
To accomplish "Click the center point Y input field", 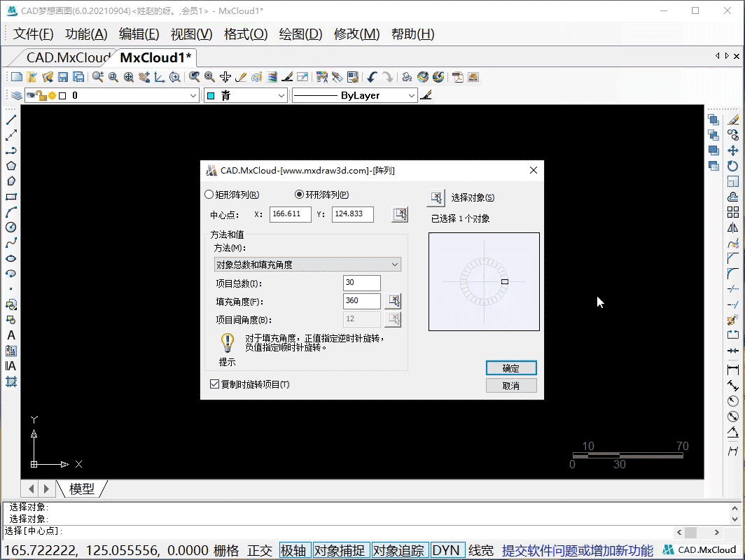I will click(x=353, y=214).
